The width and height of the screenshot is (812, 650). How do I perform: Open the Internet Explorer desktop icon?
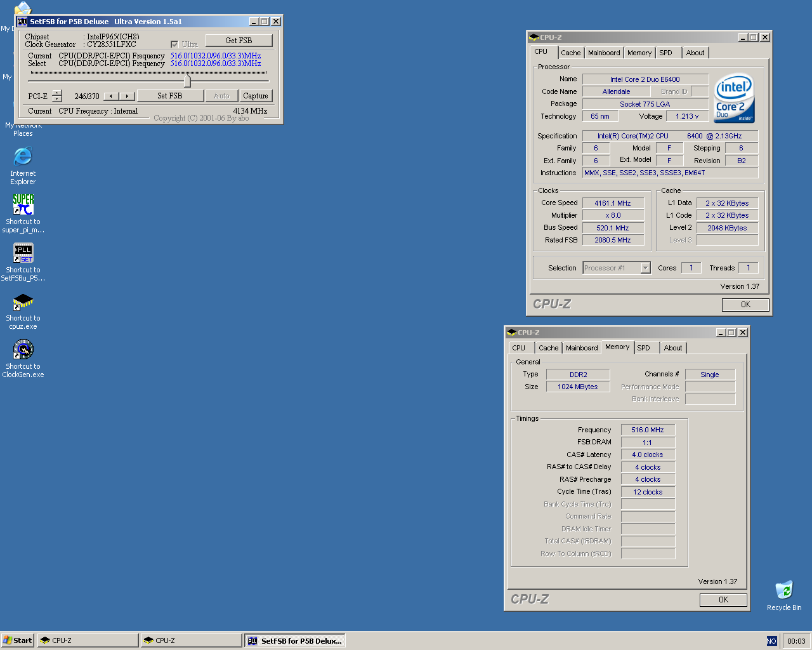(x=23, y=156)
